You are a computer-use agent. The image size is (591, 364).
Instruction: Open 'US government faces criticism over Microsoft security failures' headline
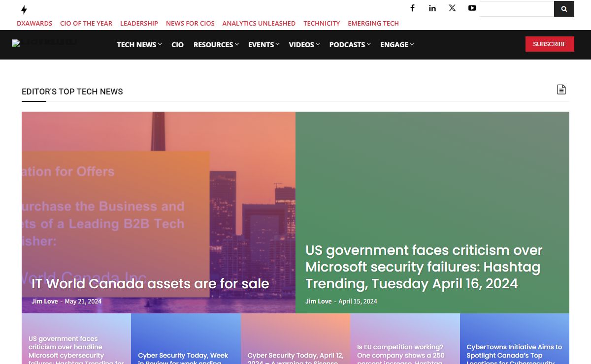point(424,267)
